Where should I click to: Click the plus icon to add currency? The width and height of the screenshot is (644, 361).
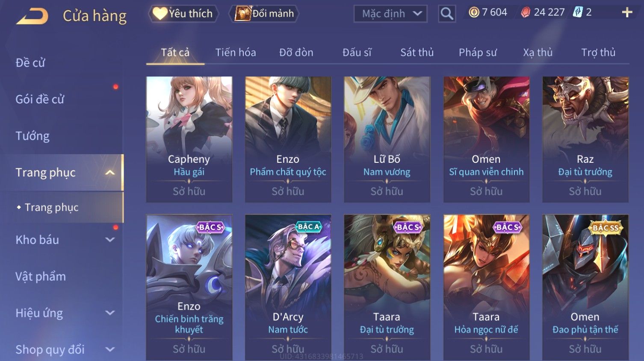tap(627, 12)
